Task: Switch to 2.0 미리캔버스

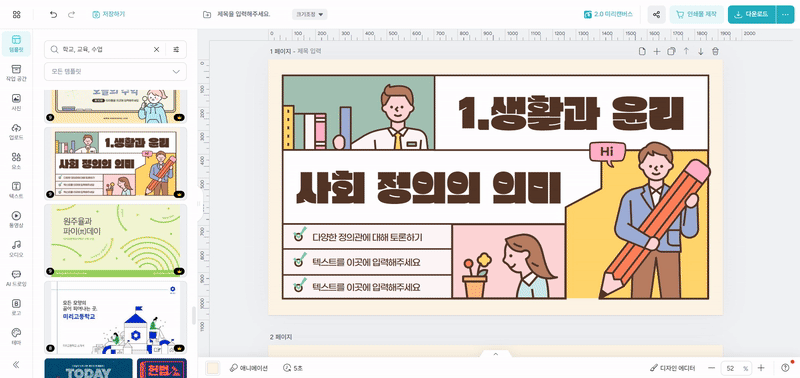Action: click(608, 14)
